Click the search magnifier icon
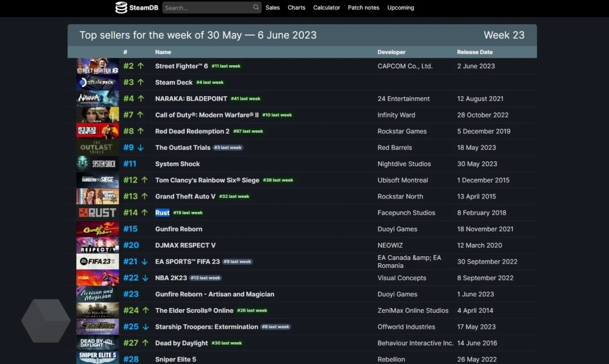This screenshot has height=364, width=609. point(256,8)
